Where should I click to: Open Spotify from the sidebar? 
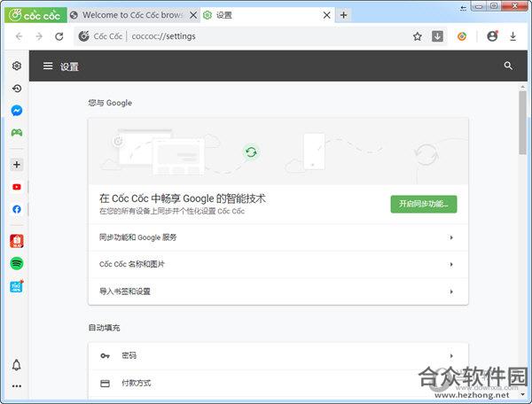17,263
